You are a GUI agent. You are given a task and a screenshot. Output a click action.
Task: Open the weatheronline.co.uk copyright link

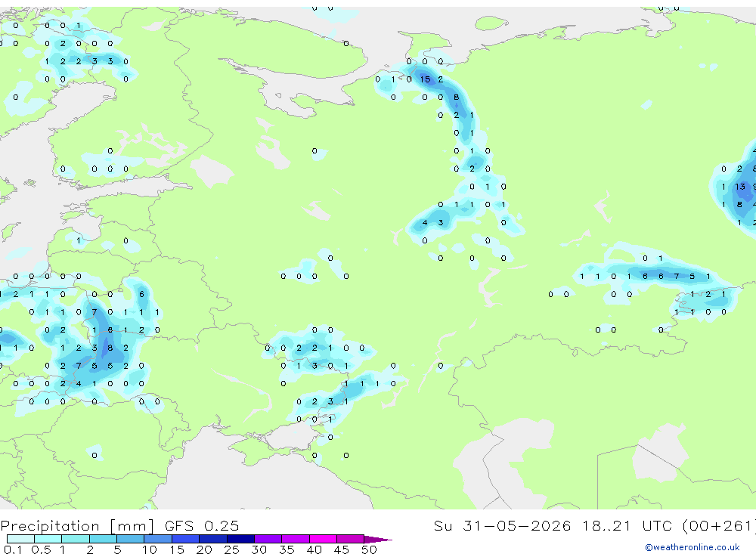tap(692, 547)
